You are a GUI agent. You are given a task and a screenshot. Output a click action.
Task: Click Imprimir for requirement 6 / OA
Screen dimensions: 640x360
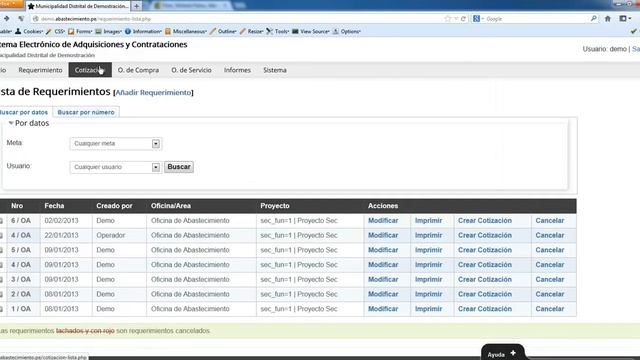[429, 220]
